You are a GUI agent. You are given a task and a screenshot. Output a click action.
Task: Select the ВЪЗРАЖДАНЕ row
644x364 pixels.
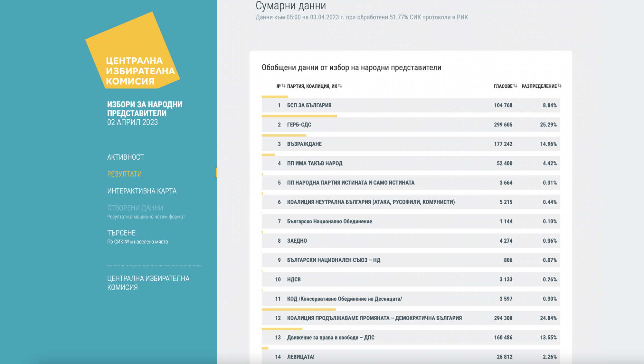tap(411, 144)
